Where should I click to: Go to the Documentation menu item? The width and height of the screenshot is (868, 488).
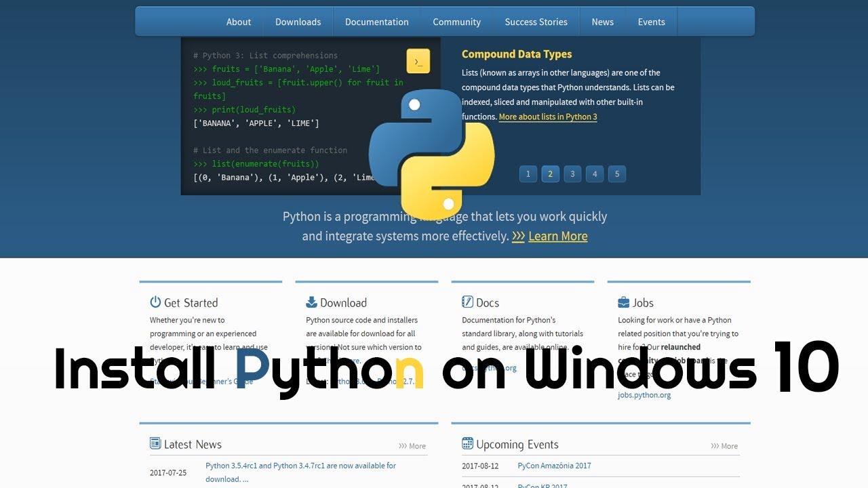377,22
